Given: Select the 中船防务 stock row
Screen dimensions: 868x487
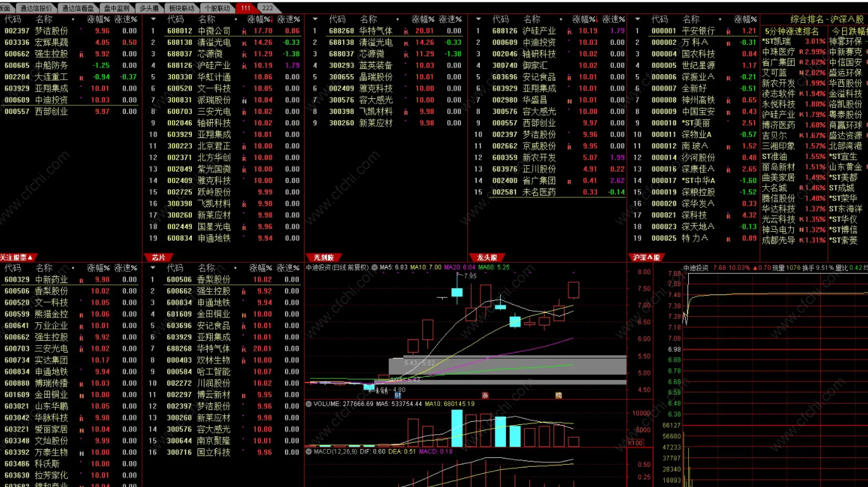Looking at the screenshot, I should click(70, 65).
